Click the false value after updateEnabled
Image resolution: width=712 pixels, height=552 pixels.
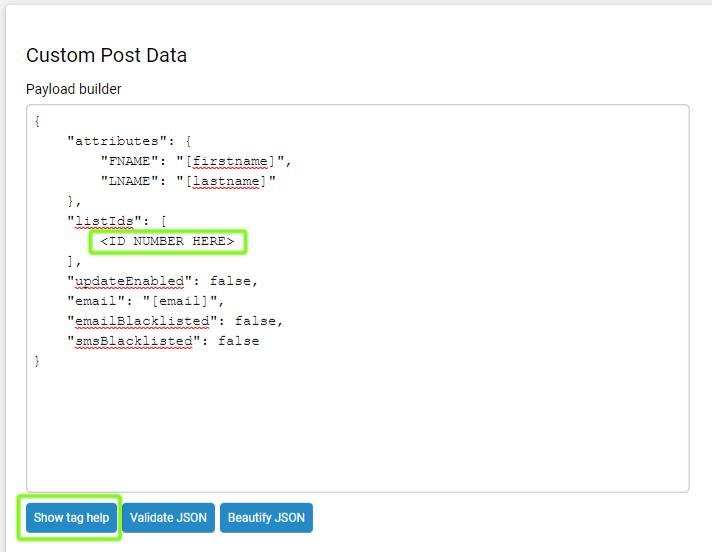click(230, 281)
